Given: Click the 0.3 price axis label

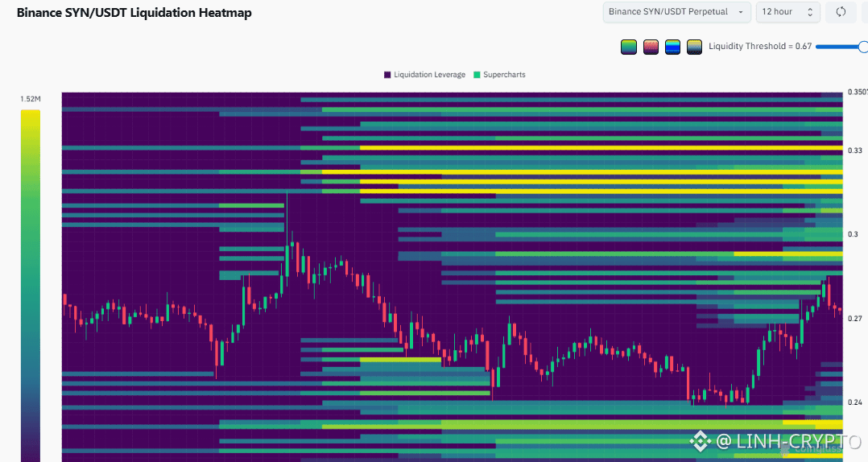Looking at the screenshot, I should 853,234.
